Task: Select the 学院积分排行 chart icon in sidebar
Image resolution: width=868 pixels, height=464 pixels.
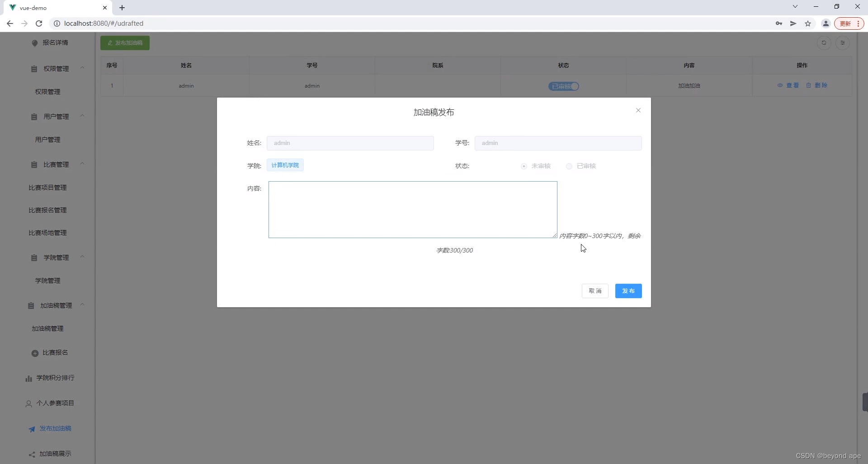Action: point(28,378)
